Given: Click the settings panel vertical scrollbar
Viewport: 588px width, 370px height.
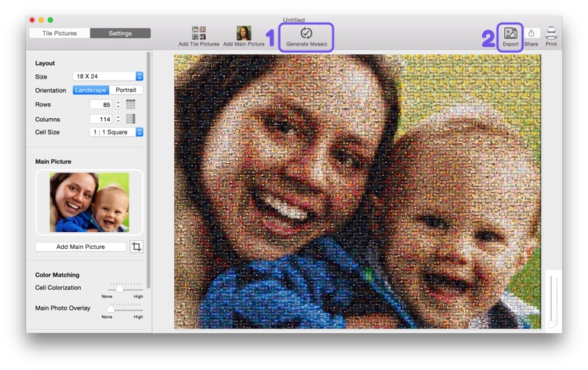Looking at the screenshot, I should pyautogui.click(x=148, y=170).
